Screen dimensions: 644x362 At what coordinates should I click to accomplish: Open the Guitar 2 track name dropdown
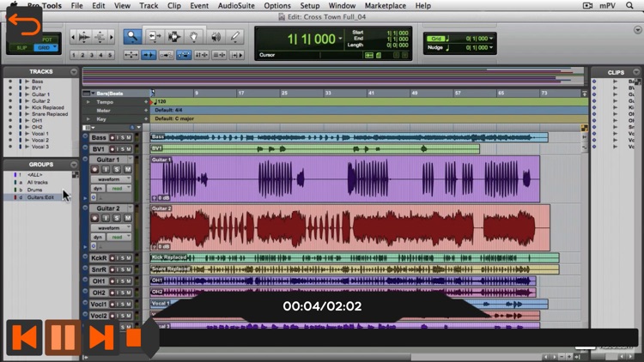131,208
